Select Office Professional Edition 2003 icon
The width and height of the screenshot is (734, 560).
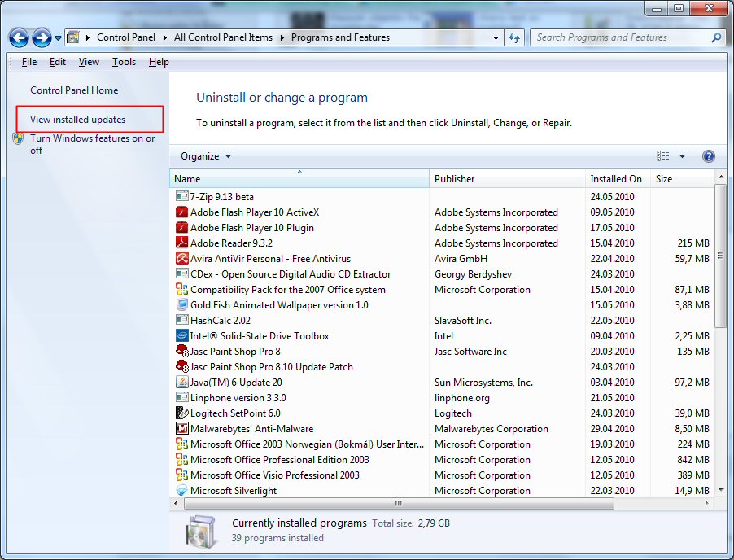181,459
